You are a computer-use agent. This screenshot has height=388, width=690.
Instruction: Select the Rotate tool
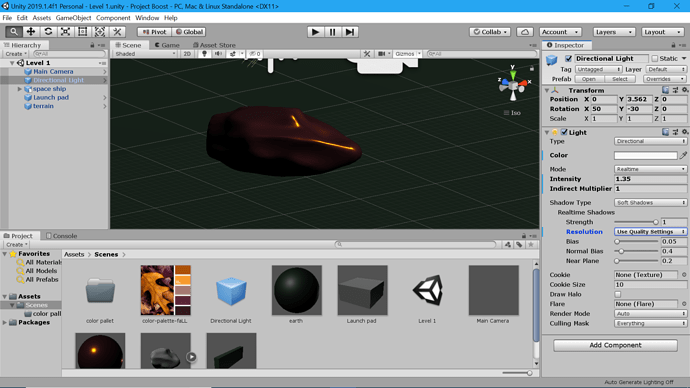[48, 32]
